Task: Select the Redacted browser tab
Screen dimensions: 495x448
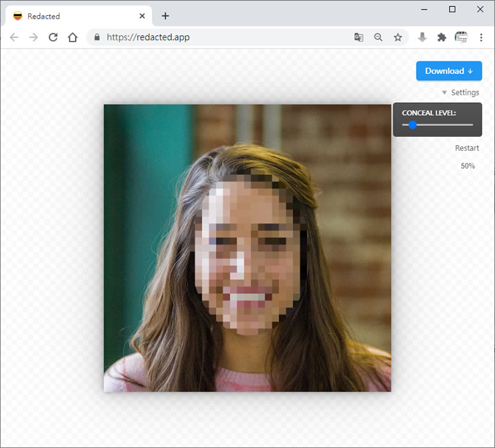Action: tap(70, 16)
